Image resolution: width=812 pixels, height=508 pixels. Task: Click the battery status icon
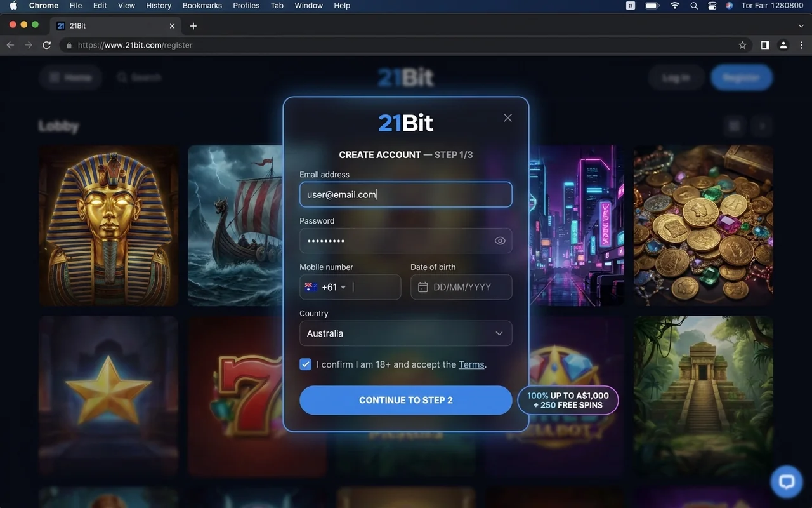tap(652, 6)
